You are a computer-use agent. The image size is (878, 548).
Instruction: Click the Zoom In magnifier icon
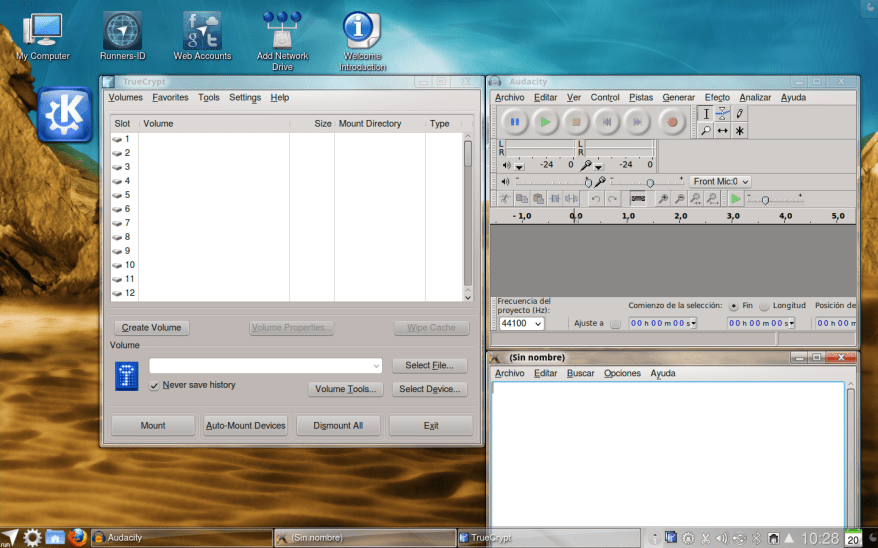click(x=663, y=199)
